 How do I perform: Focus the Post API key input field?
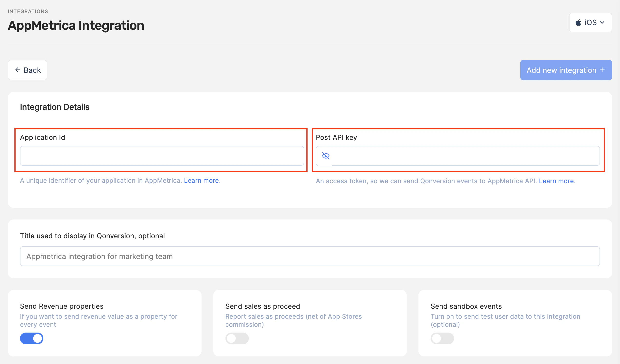pos(465,156)
